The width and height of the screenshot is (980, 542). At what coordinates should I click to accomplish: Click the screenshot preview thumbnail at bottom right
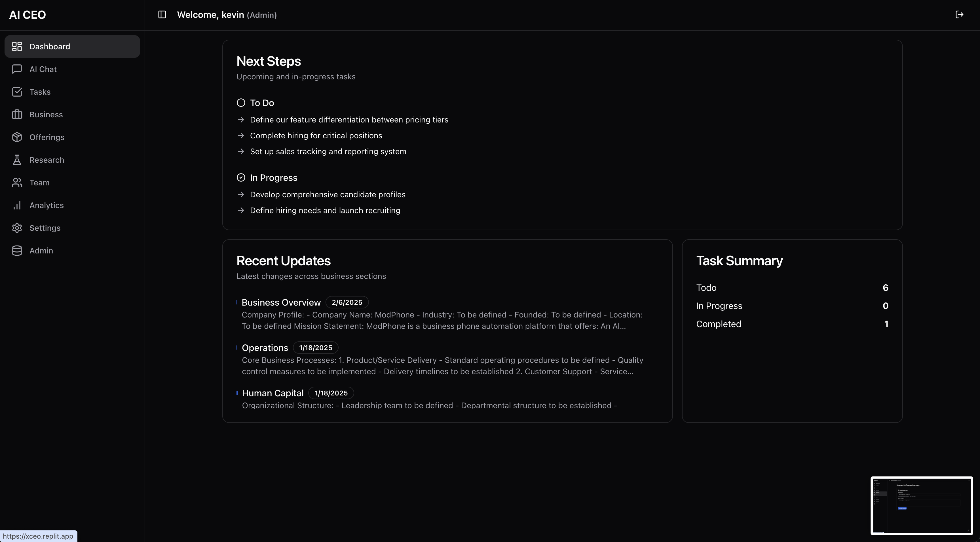click(921, 505)
